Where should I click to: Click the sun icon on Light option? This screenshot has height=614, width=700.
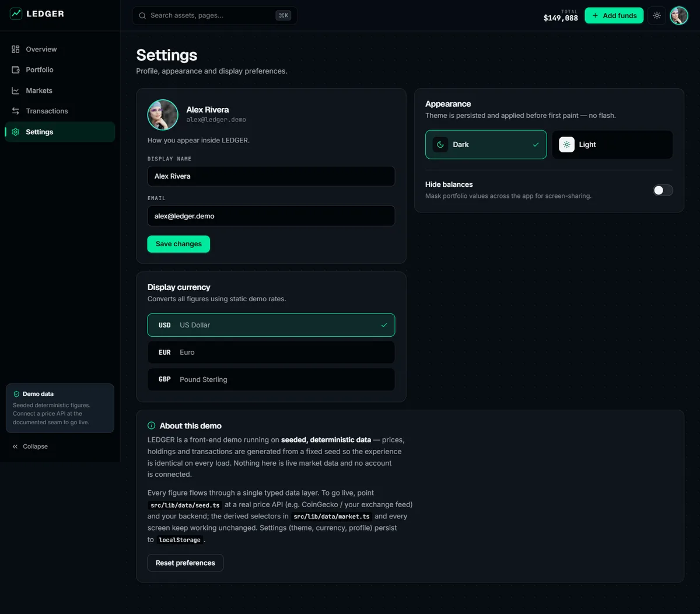point(566,145)
